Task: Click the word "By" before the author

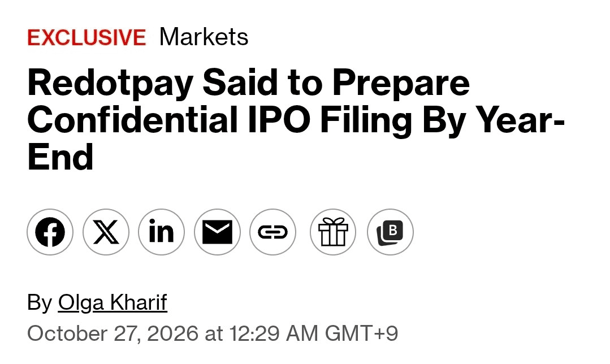Action: (x=40, y=302)
